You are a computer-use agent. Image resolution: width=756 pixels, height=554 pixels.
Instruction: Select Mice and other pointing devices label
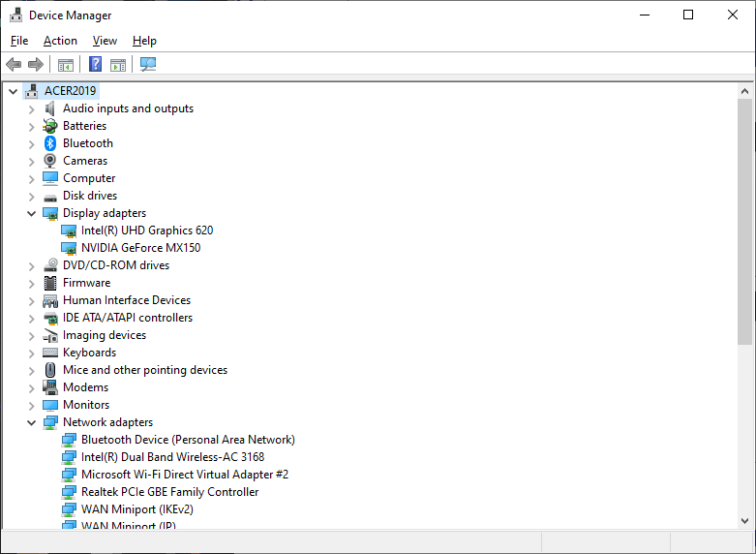coord(145,370)
